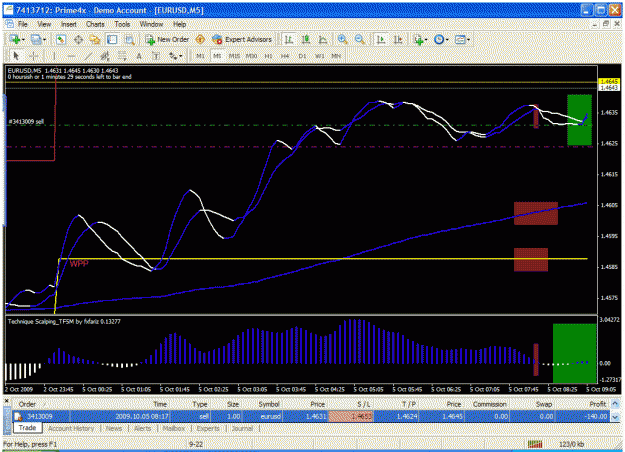Expand the arrows objects dropdown

point(181,56)
